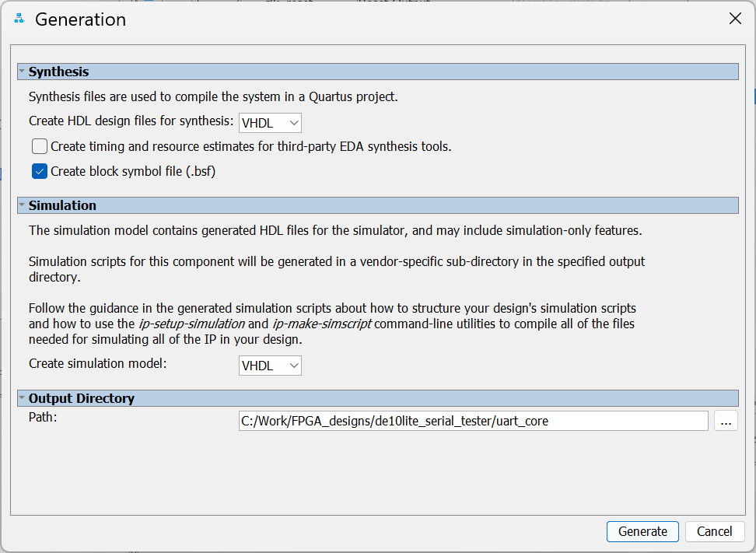Click the 'Path:' label
This screenshot has height=553, width=756.
pyautogui.click(x=44, y=418)
